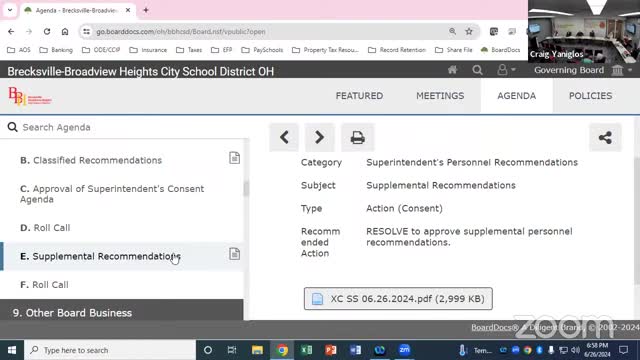Open File Explorer from taskbar
The image size is (640, 360).
(257, 350)
